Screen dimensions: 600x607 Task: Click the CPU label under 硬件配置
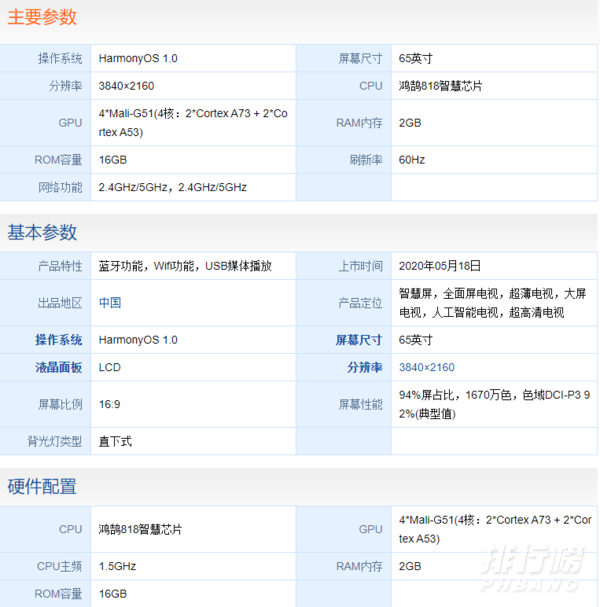[70, 529]
